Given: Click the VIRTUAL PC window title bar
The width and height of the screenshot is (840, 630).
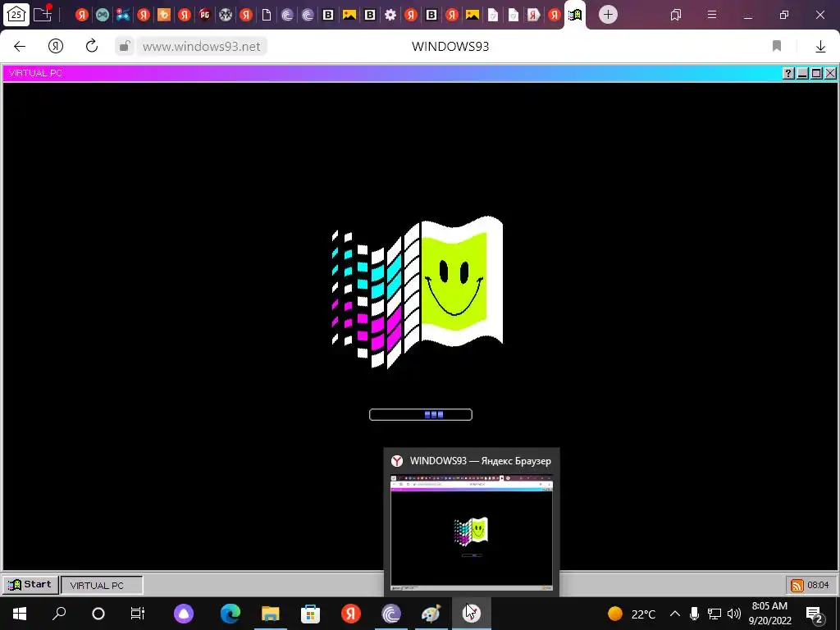Looking at the screenshot, I should click(391, 73).
